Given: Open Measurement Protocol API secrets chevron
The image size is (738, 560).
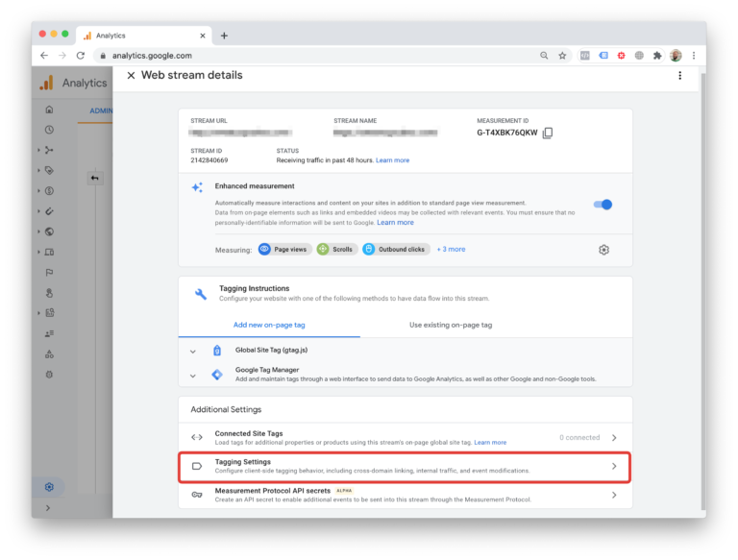Looking at the screenshot, I should pos(614,495).
